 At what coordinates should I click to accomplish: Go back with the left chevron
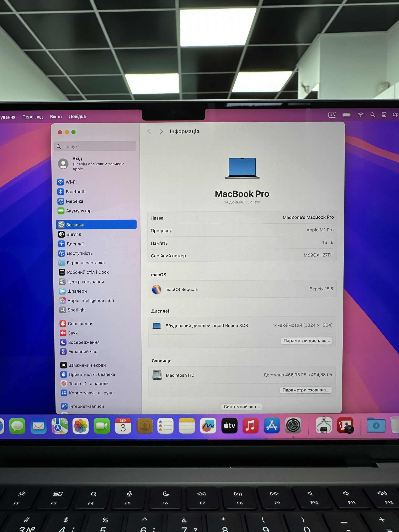point(149,131)
